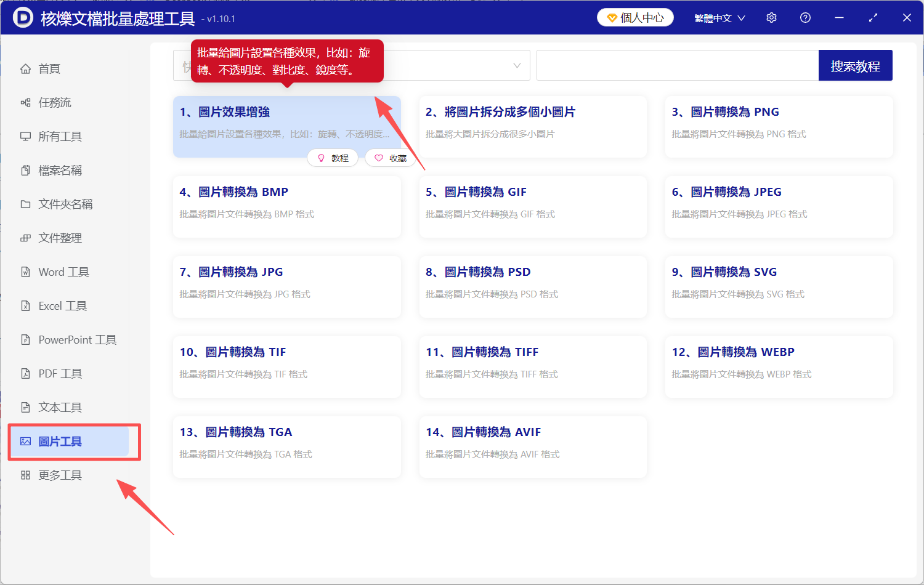The image size is (924, 585).
Task: Open the category combo box dropdown arrow
Action: tap(516, 65)
